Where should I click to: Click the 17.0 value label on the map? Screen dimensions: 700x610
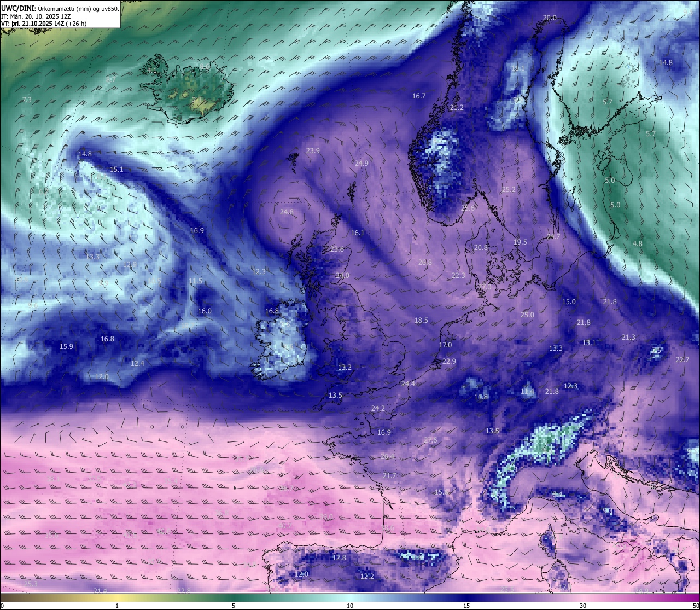point(445,345)
